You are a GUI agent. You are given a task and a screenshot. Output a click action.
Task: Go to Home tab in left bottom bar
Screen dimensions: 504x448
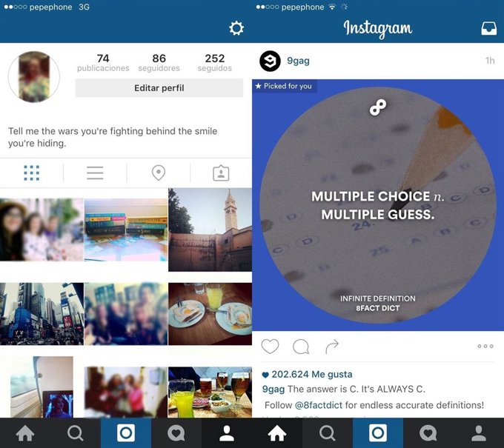(25, 433)
